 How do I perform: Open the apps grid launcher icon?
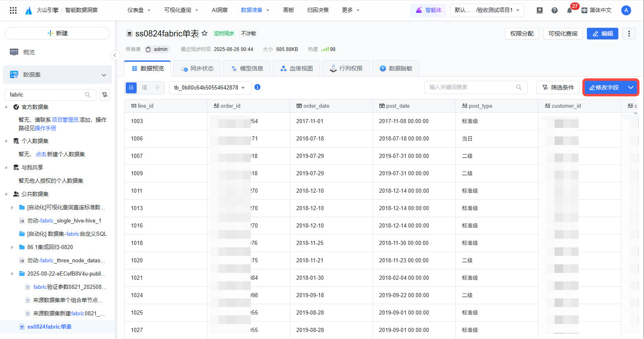[13, 10]
